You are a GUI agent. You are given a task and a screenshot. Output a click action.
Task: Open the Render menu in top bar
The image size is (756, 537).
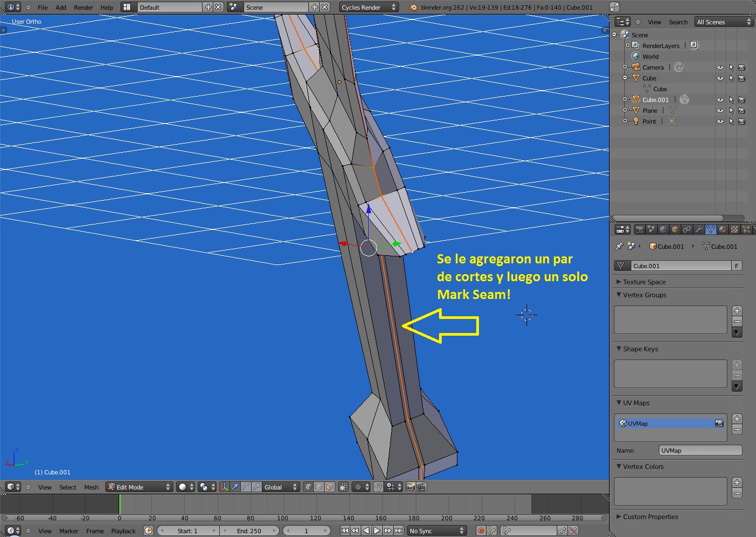pos(83,7)
